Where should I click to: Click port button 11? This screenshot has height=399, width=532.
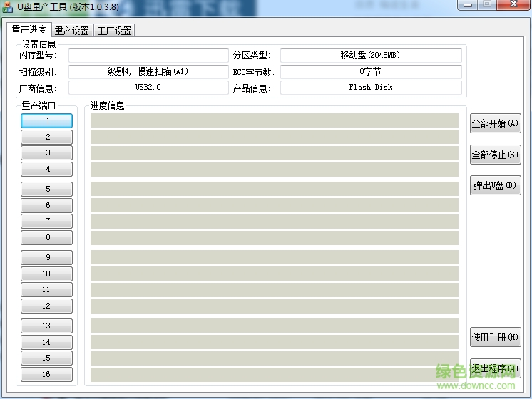pyautogui.click(x=47, y=290)
